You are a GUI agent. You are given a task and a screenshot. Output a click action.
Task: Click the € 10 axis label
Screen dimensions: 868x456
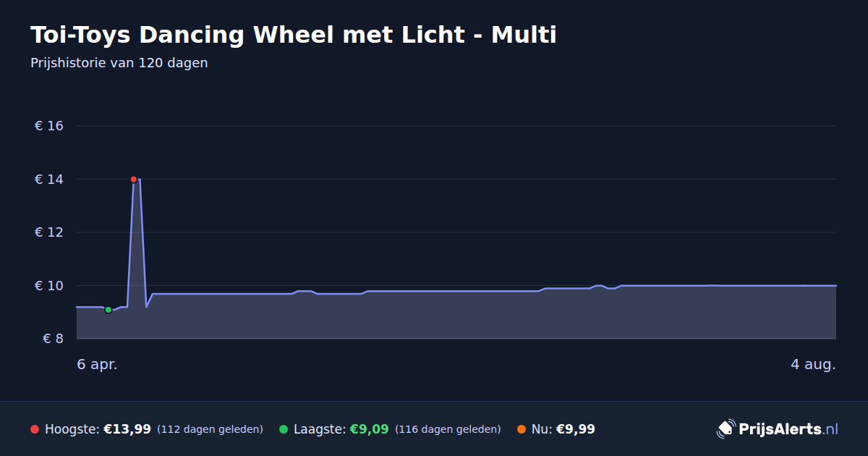[49, 286]
